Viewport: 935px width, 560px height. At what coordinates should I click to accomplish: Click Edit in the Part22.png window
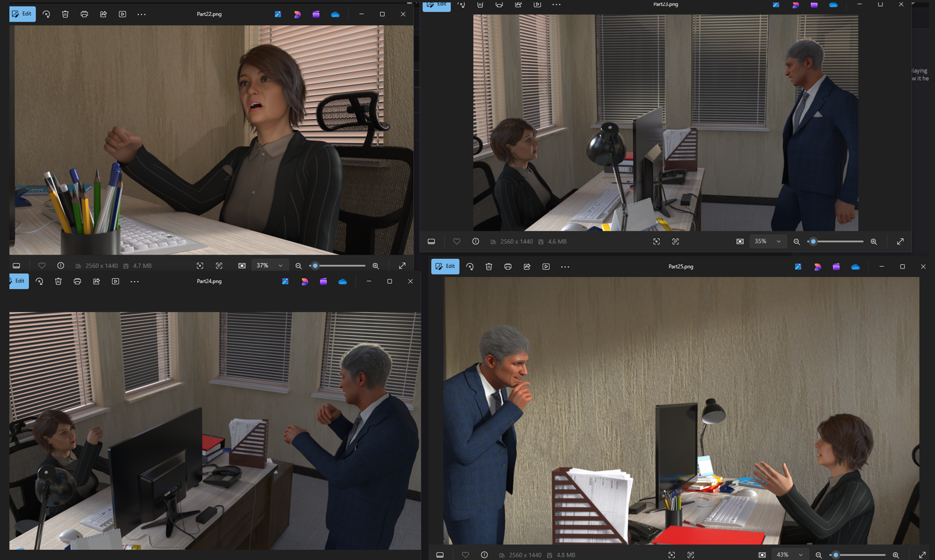pos(22,14)
